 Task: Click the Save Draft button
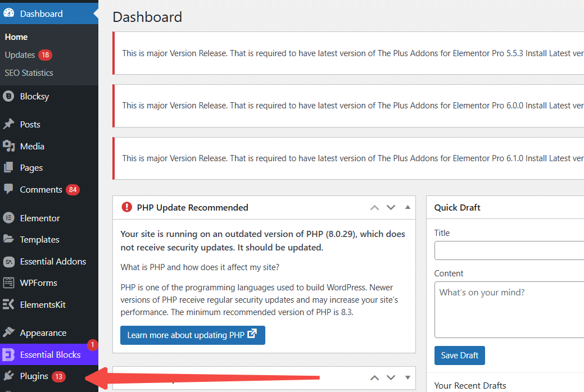(x=459, y=355)
